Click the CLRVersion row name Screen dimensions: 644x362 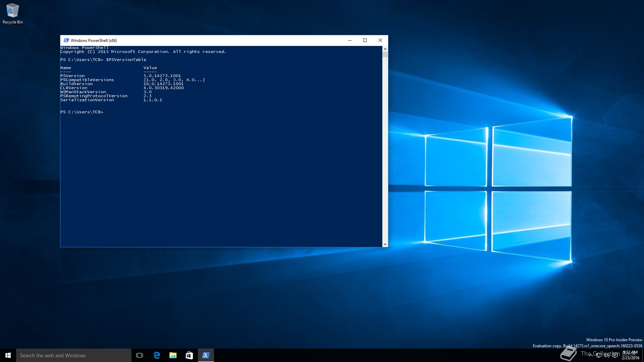click(x=74, y=88)
